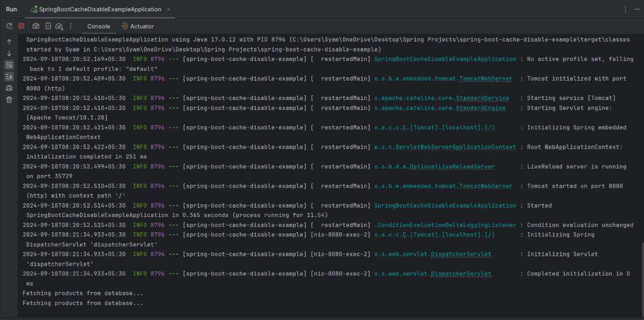Viewport: 644px width, 320px height.
Task: Click the Run tool window title
Action: click(12, 9)
